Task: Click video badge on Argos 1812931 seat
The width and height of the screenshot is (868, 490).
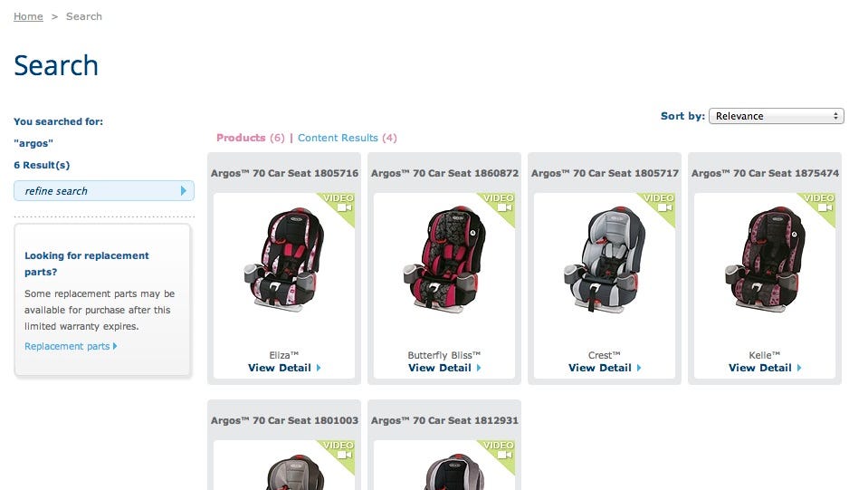Action: point(499,453)
